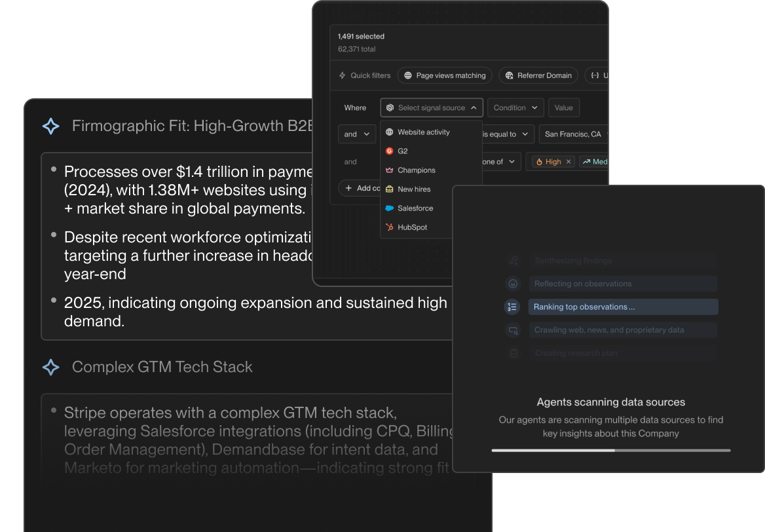The width and height of the screenshot is (765, 532).
Task: Click the Ranking top observations list icon
Action: coord(512,307)
